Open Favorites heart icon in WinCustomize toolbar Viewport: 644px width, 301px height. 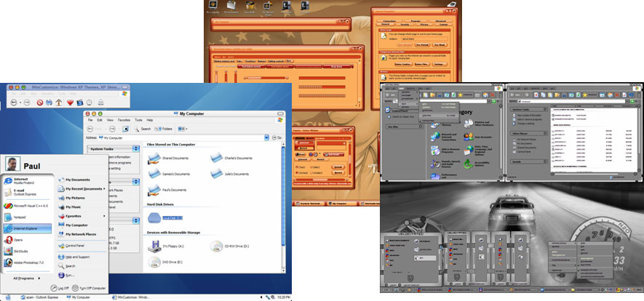click(71, 103)
